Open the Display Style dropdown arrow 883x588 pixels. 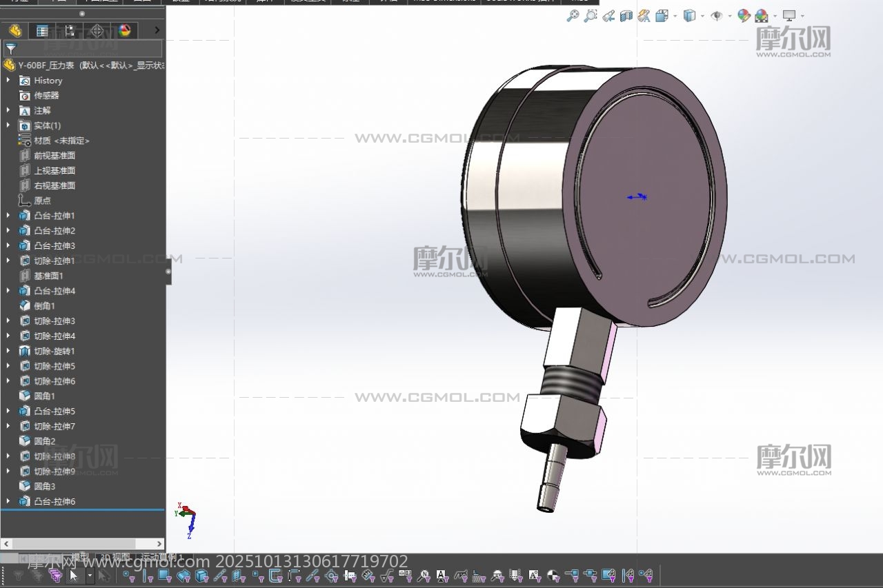[x=702, y=16]
